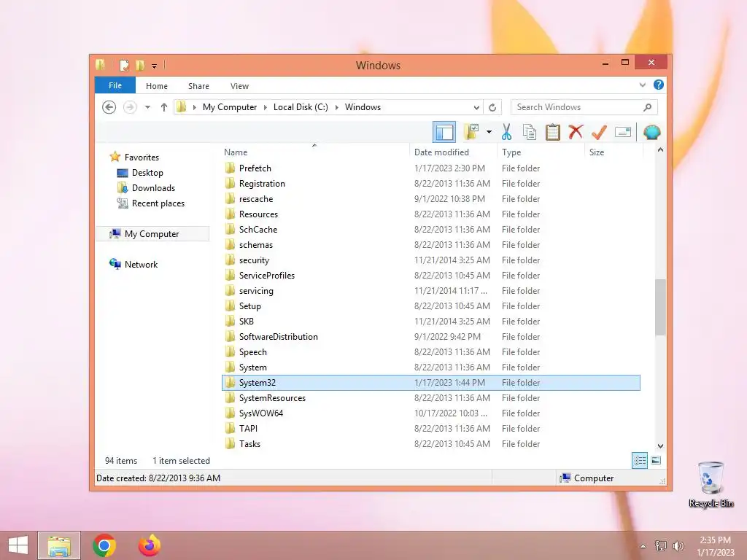The image size is (747, 560).
Task: Click My Computer in the address bar
Action: pyautogui.click(x=230, y=107)
